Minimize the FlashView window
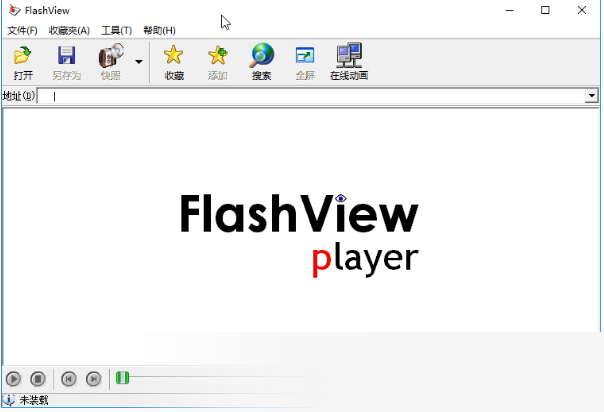The image size is (604, 412). (x=510, y=10)
